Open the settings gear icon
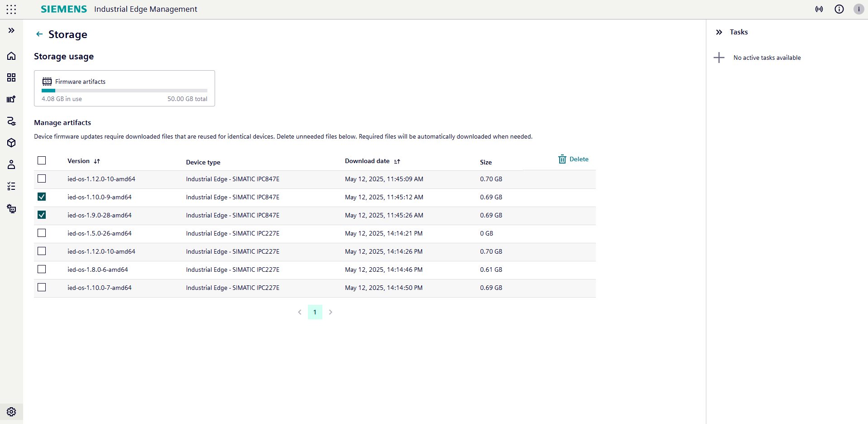The height and width of the screenshot is (424, 868). [11, 412]
